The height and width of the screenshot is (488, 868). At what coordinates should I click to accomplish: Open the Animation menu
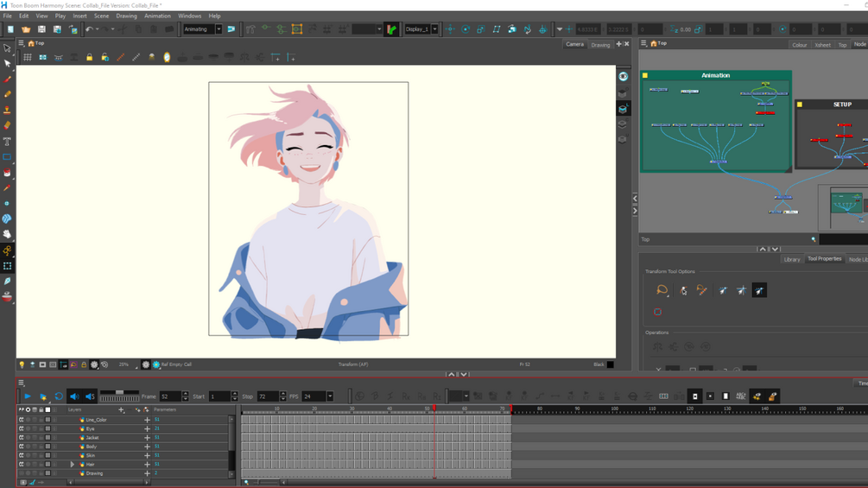157,16
